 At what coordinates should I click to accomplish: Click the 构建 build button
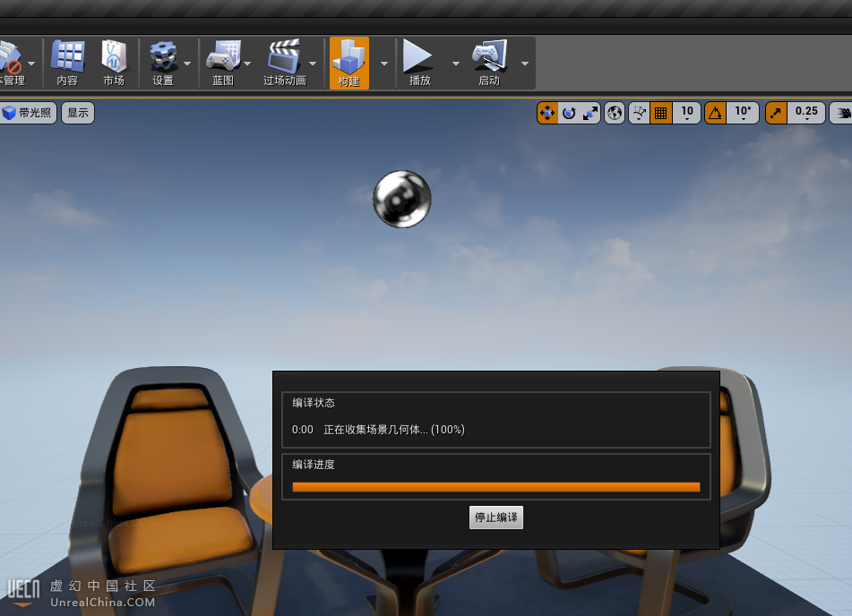point(349,63)
